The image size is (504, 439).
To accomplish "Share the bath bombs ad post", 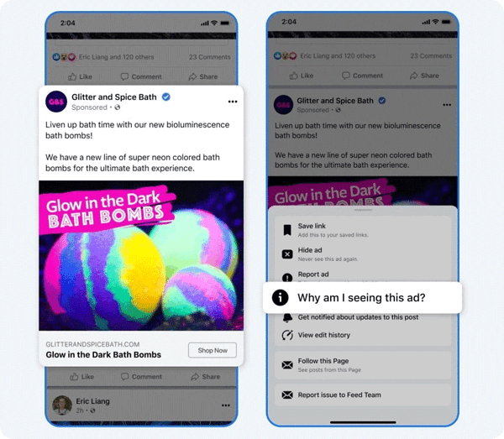I will click(206, 377).
